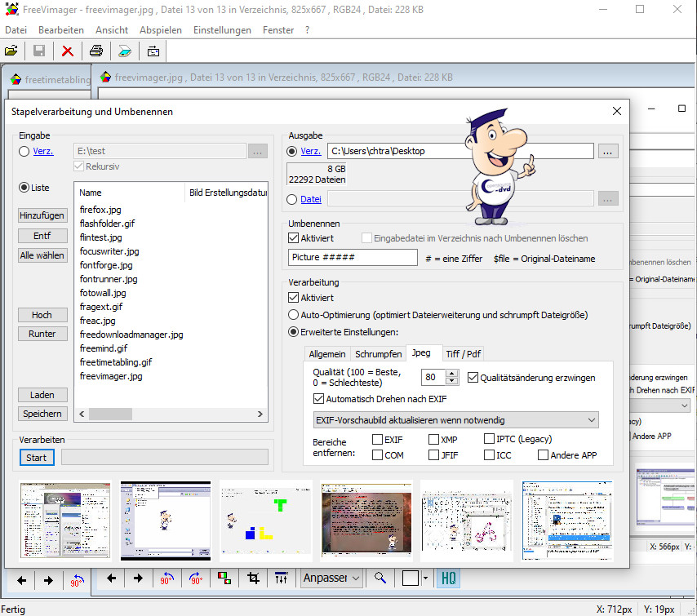This screenshot has width=697, height=616.
Task: Click the red-green color squares icon
Action: [224, 578]
